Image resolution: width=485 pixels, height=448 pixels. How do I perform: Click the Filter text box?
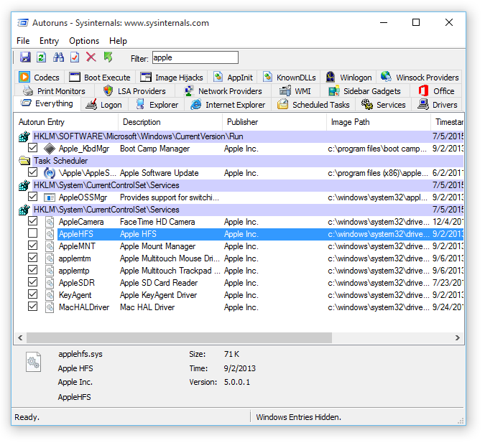(x=195, y=57)
